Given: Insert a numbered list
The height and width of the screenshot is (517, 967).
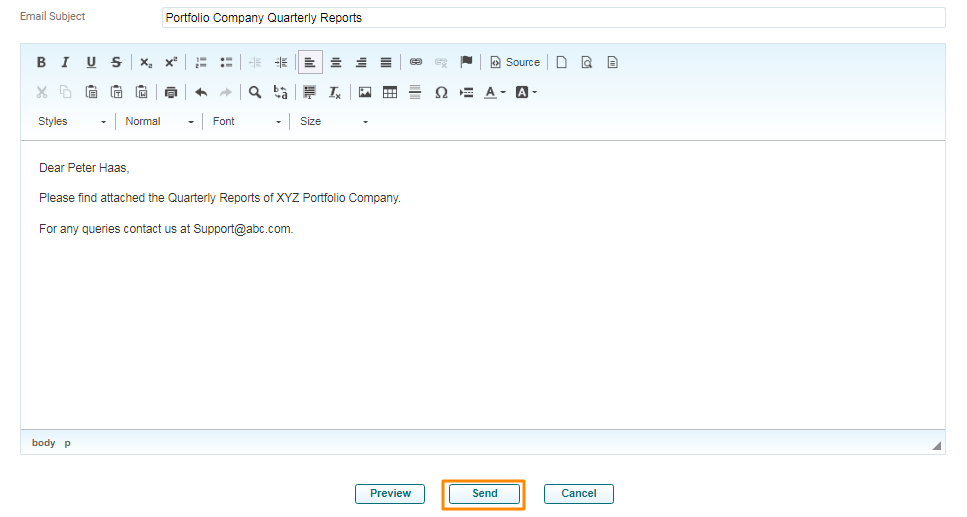Looking at the screenshot, I should coord(201,62).
